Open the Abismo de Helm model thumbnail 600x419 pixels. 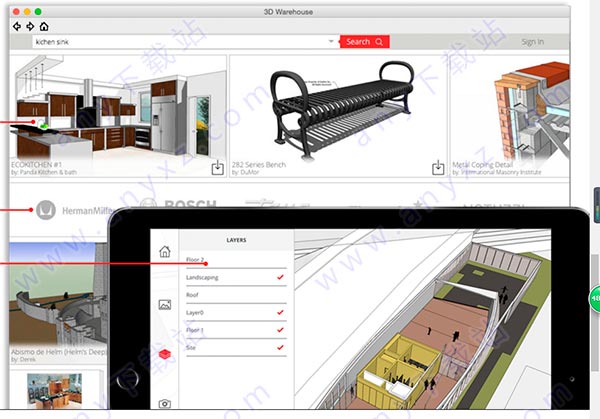59,294
